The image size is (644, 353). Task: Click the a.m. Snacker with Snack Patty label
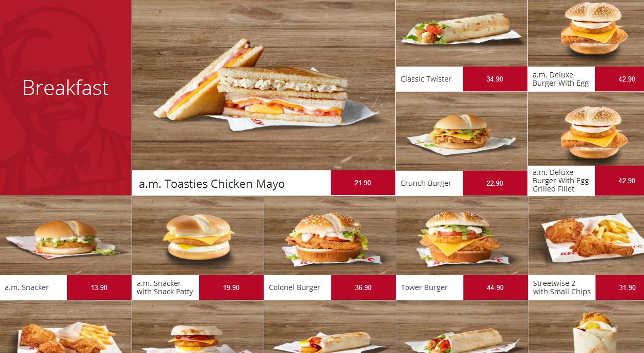(x=165, y=287)
